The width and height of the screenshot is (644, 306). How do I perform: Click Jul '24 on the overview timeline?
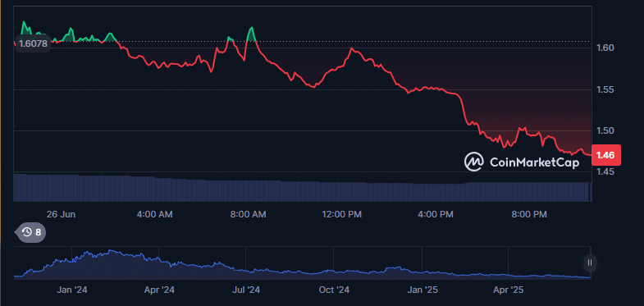(246, 290)
